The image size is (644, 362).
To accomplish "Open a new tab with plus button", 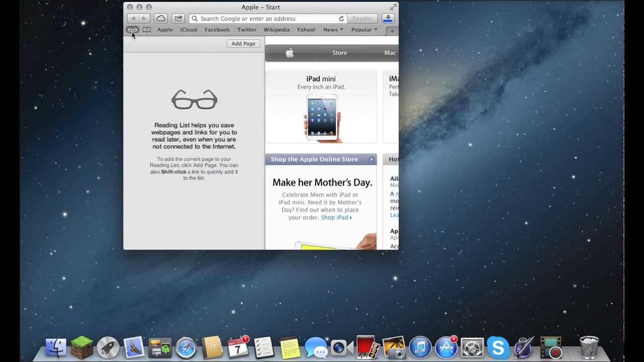I will (392, 31).
